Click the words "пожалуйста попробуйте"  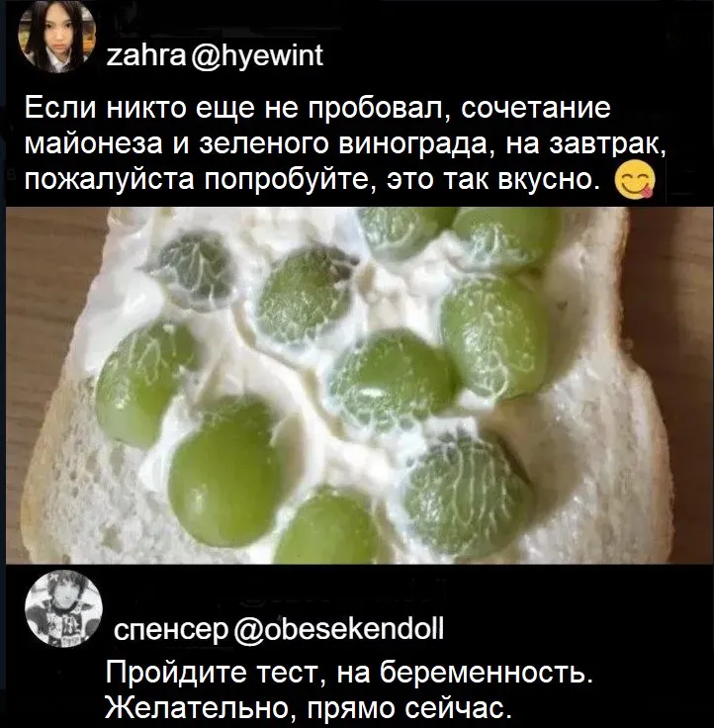point(204,181)
